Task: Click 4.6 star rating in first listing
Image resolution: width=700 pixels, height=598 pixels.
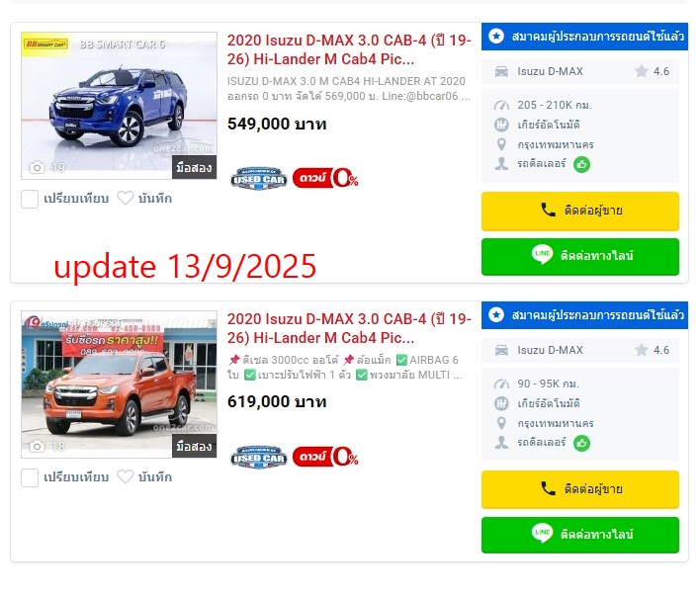Action: pos(653,71)
